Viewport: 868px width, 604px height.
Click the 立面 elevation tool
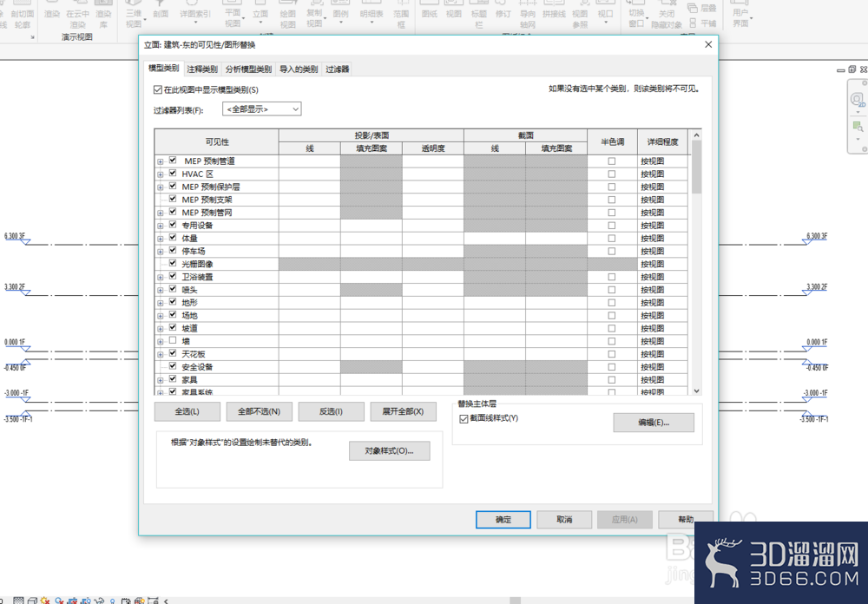(260, 12)
